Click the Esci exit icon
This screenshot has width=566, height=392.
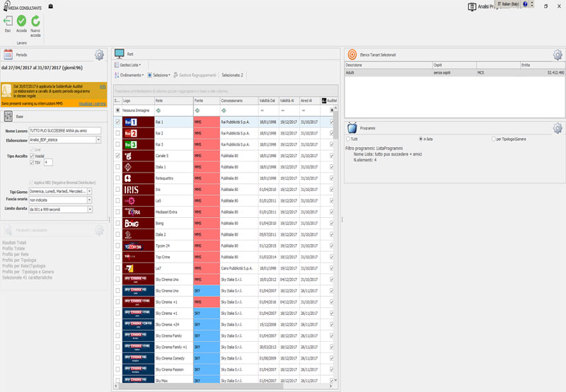click(8, 21)
